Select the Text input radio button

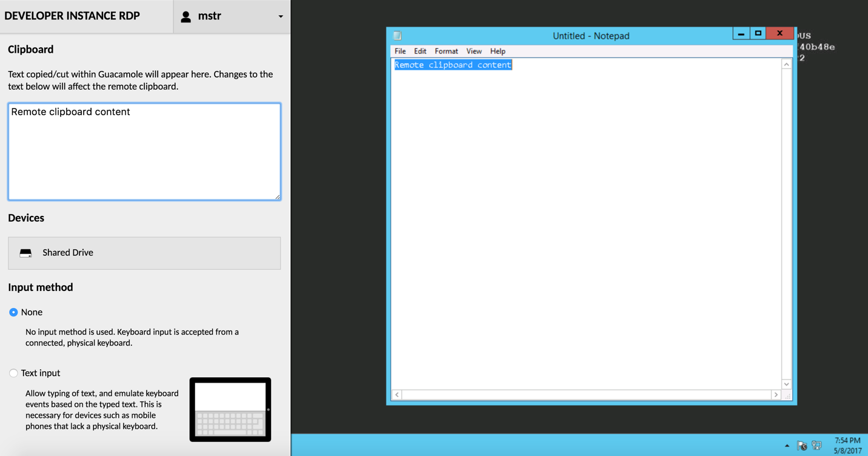[13, 373]
